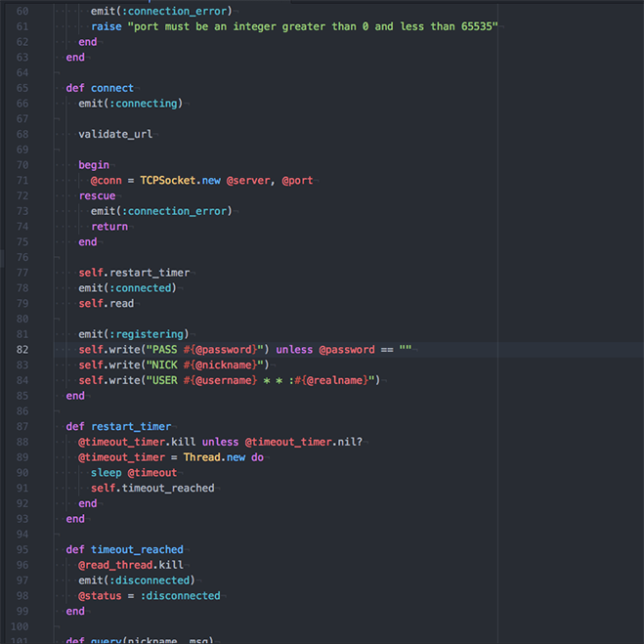Image resolution: width=644 pixels, height=644 pixels.
Task: Click '65535' in the error string
Action: point(476,26)
